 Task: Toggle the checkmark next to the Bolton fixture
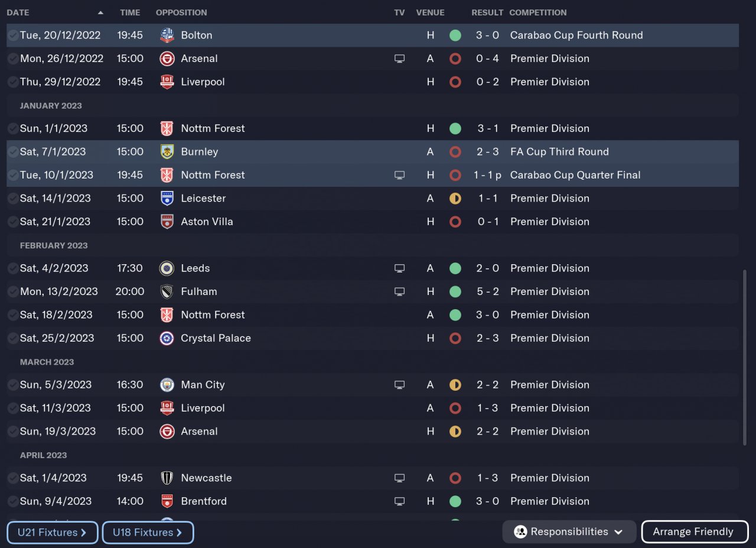pos(12,35)
